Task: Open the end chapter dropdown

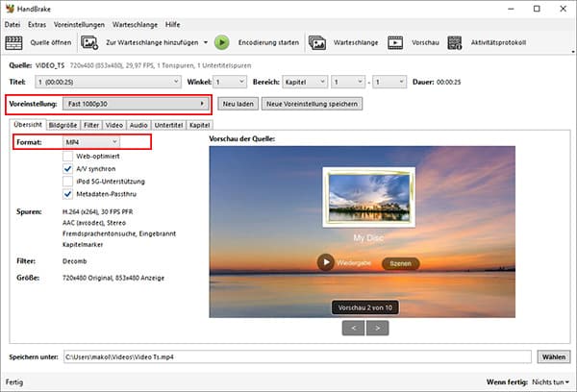Action: tap(389, 82)
